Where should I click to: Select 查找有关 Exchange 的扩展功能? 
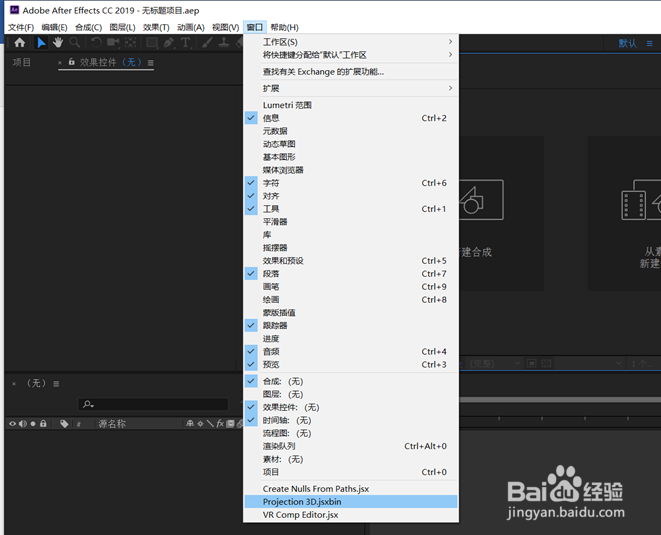[x=350, y=72]
